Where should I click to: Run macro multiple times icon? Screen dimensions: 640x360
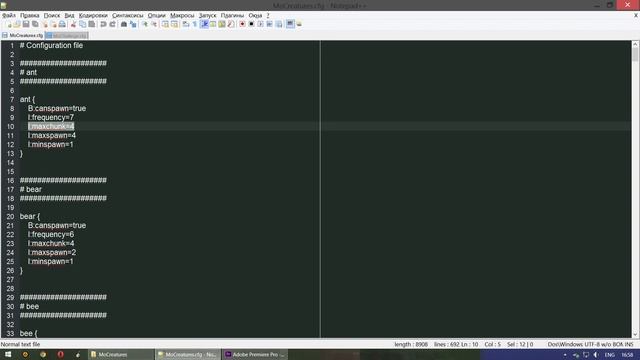[269, 24]
